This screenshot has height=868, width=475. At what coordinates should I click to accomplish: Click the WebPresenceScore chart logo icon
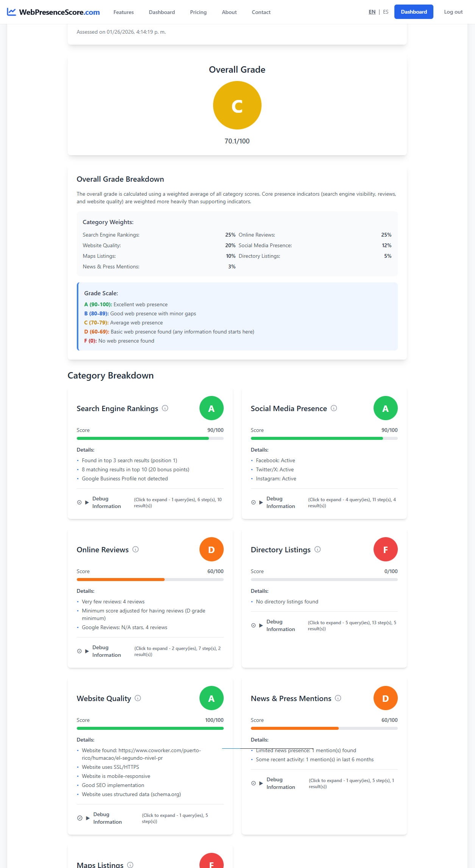click(x=12, y=12)
